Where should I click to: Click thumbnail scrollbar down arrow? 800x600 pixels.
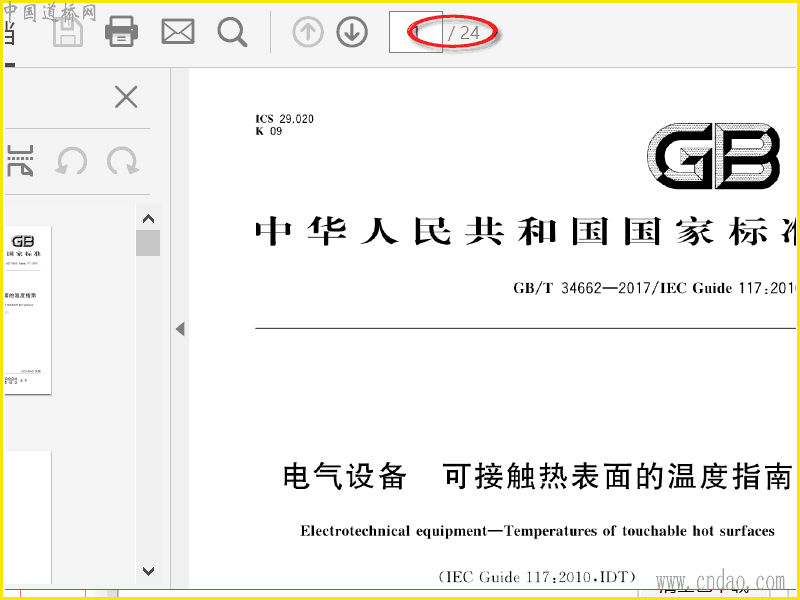coord(148,571)
